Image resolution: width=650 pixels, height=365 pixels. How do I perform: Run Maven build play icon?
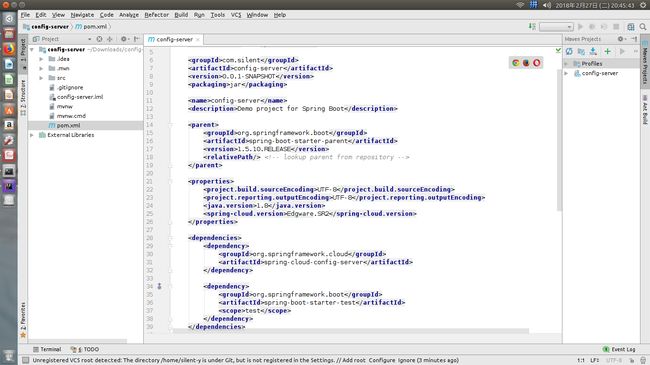622,51
